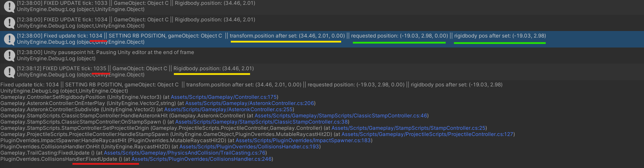This screenshot has height=168, width=644.
Task: Click the icon beside the tick 1035 log entry
Action: (x=9, y=72)
